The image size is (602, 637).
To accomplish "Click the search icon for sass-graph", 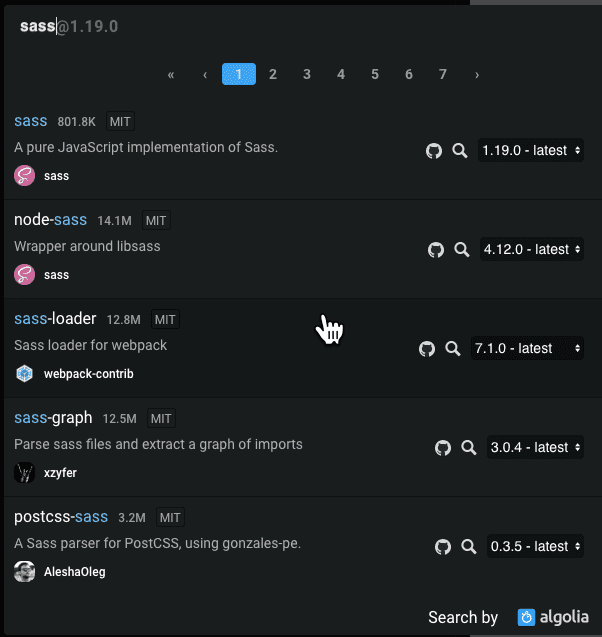I will tap(469, 447).
